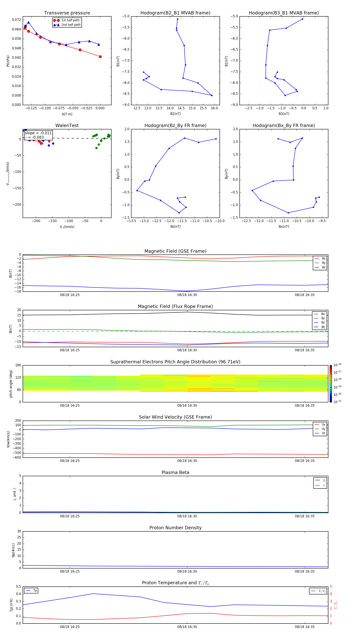The height and width of the screenshot is (644, 351).
Task: Click the 'Magnetic Field (Flux Rope Frame)' title
Action: (x=175, y=307)
